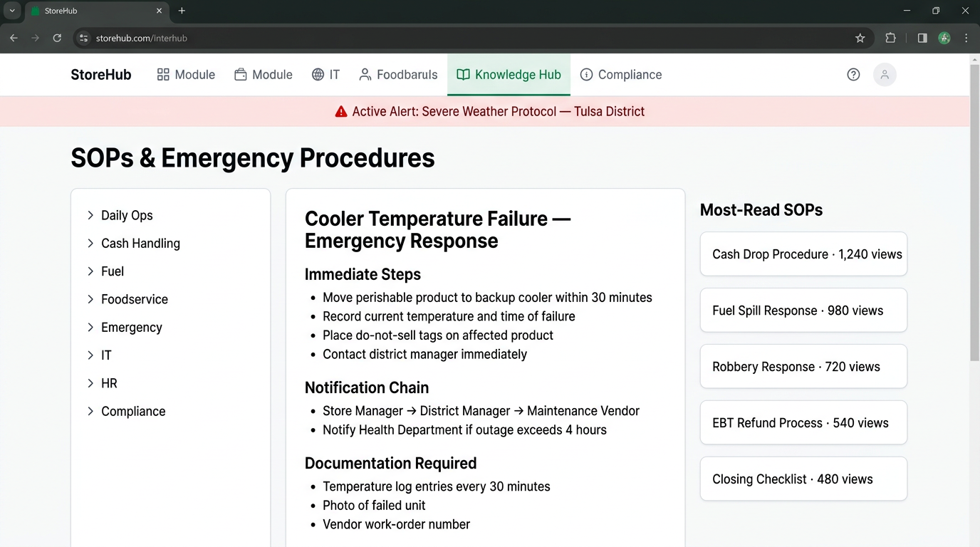This screenshot has width=980, height=547.
Task: Expand the HR category
Action: coord(102,383)
